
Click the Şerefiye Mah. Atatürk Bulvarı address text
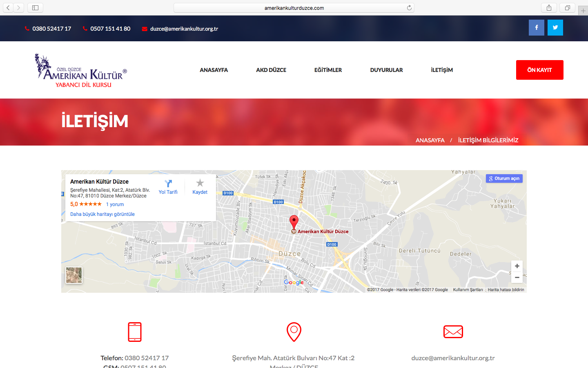point(293,358)
